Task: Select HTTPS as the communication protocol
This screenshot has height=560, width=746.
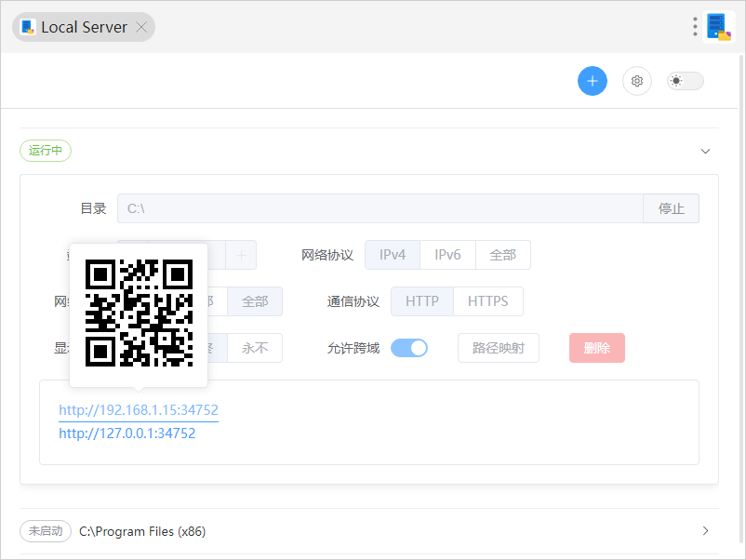Action: pos(487,300)
